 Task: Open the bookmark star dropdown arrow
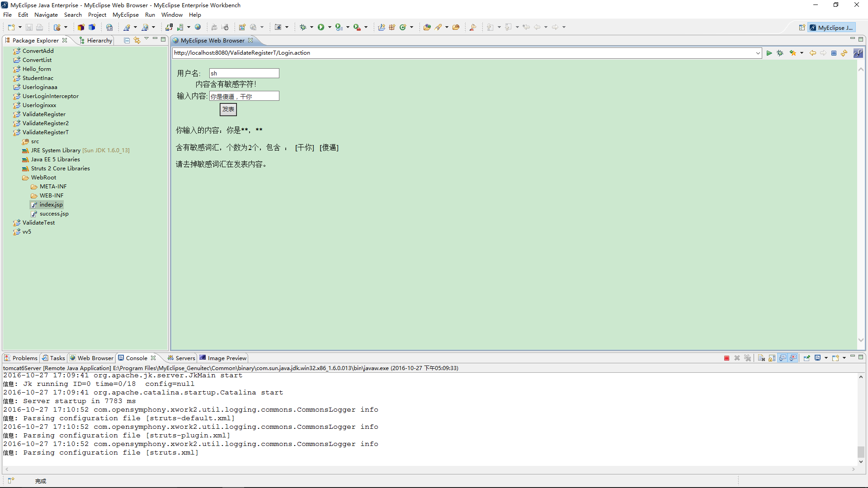tap(802, 53)
